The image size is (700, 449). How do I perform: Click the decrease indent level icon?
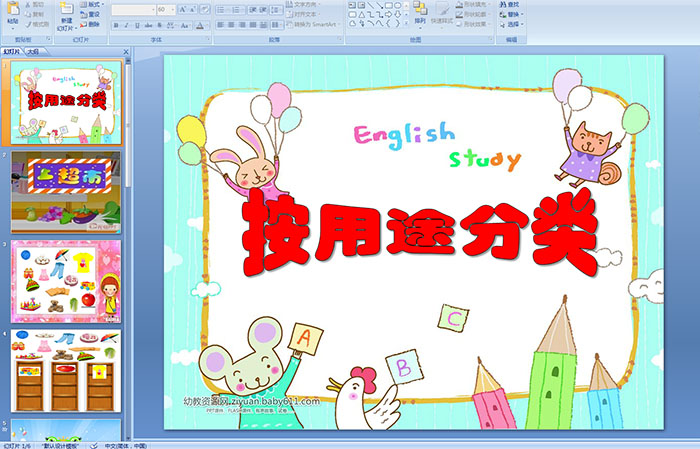coord(253,10)
